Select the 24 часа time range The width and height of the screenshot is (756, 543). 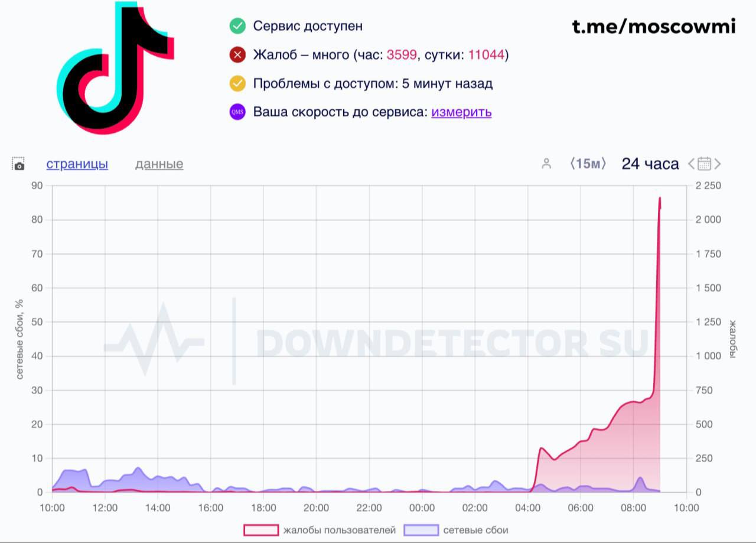[650, 164]
